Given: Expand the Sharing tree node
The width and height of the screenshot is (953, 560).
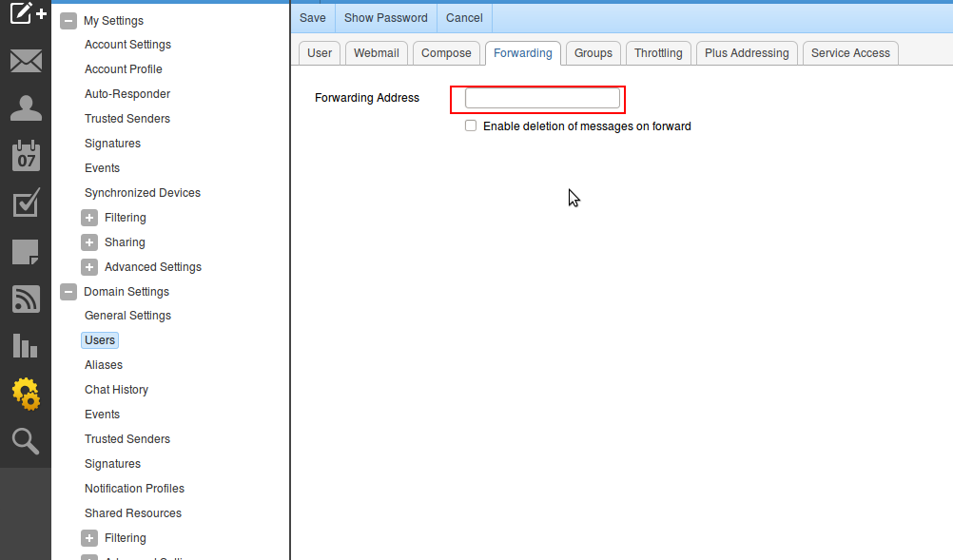Looking at the screenshot, I should click(x=89, y=242).
